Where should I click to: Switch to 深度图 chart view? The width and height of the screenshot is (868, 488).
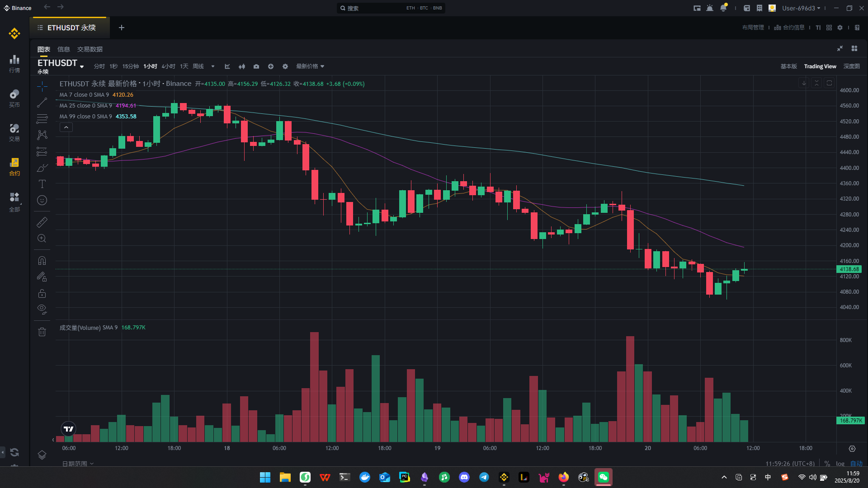(x=852, y=66)
